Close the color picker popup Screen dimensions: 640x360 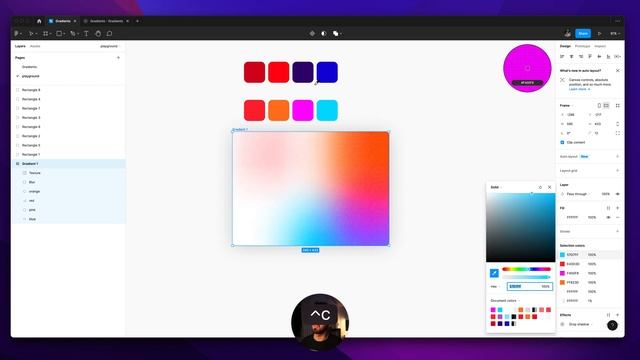click(549, 187)
